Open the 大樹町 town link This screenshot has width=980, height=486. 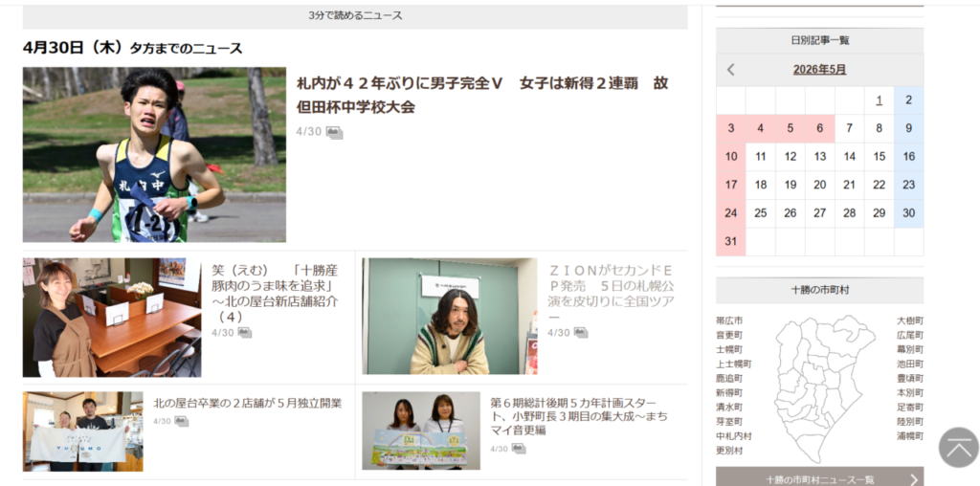pos(909,320)
